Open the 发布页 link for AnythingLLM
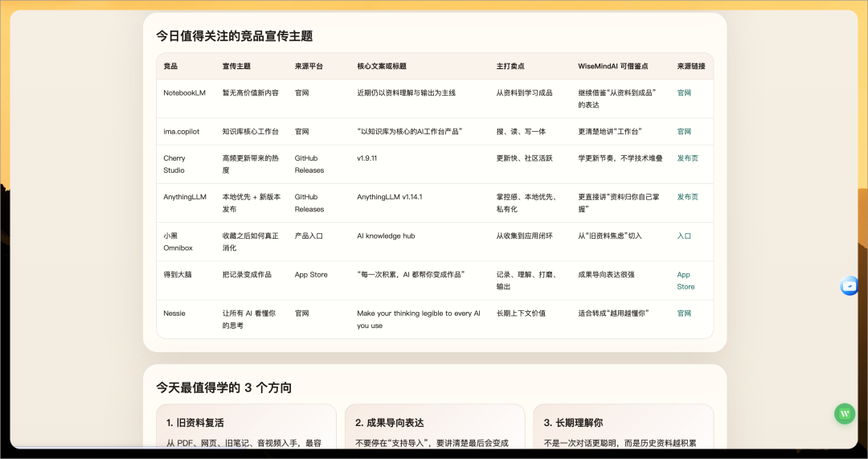 [x=687, y=197]
